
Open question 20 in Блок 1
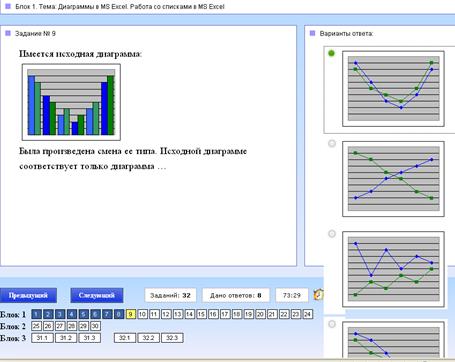click(260, 314)
